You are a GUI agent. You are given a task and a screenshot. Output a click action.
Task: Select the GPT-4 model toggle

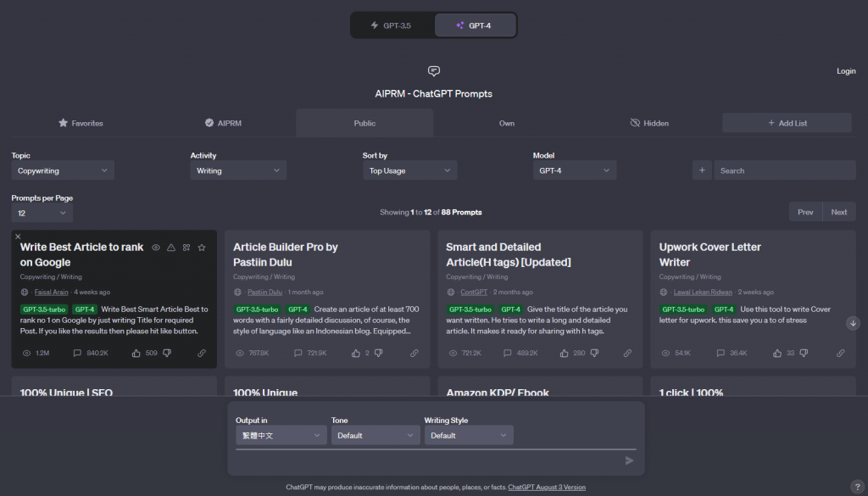point(475,25)
